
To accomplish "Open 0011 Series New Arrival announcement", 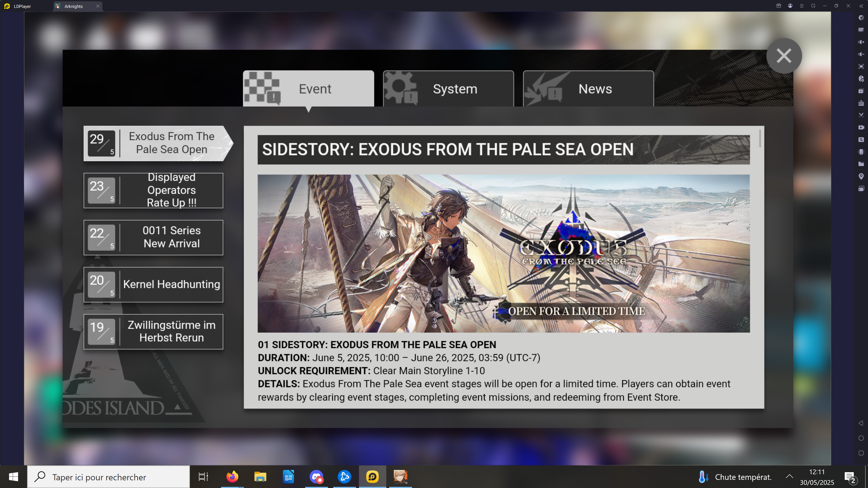I will tap(153, 237).
